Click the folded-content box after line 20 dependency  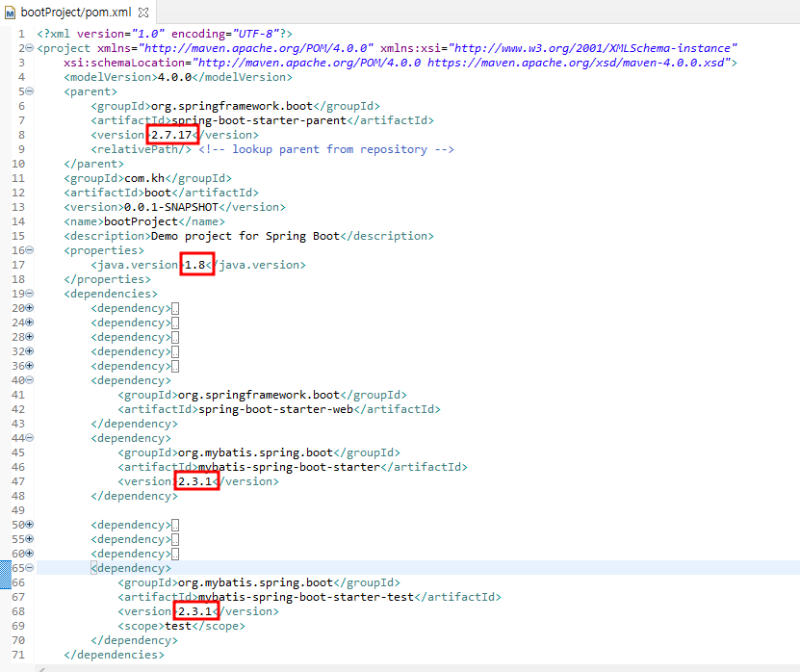click(175, 309)
